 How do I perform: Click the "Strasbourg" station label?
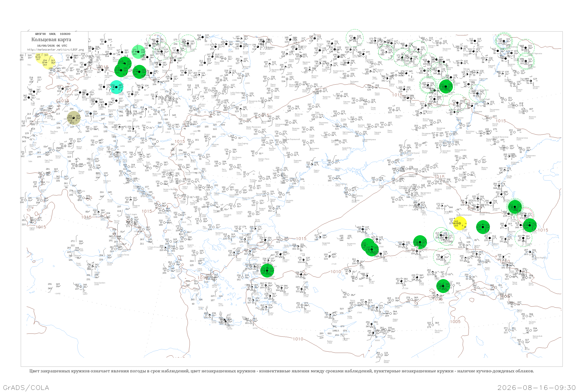point(69,94)
